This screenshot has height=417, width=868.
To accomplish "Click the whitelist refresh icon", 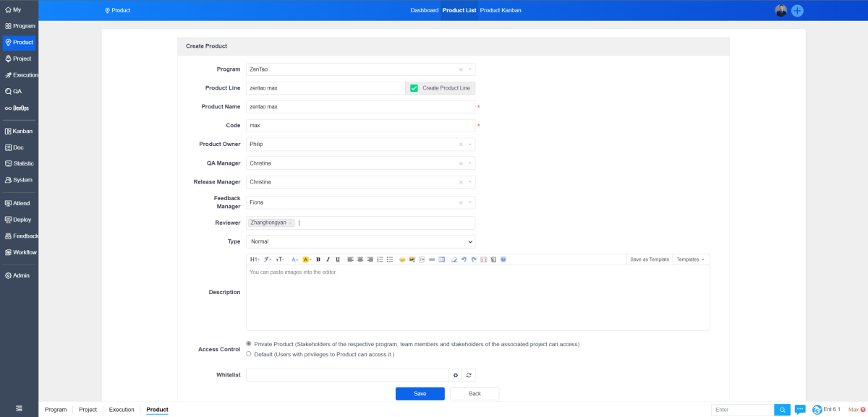I will click(469, 375).
